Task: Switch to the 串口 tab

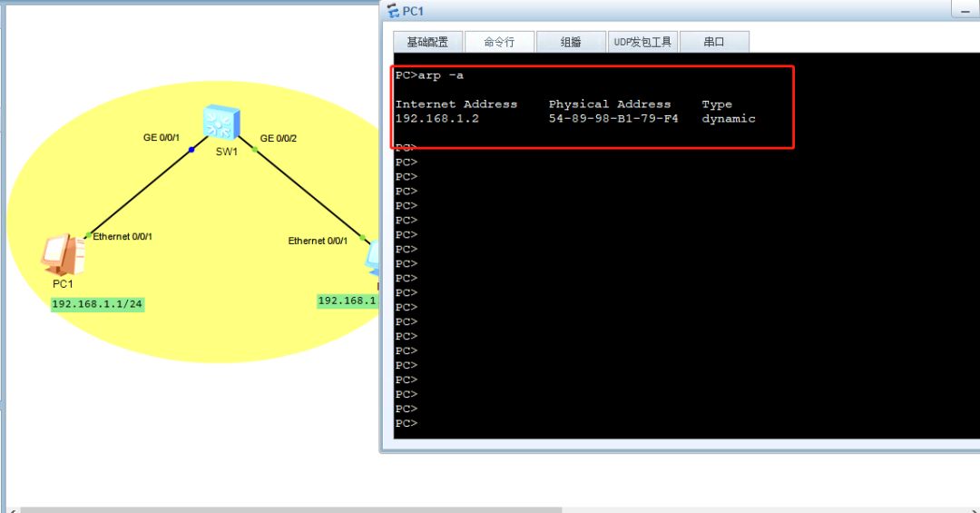Action: pyautogui.click(x=714, y=42)
